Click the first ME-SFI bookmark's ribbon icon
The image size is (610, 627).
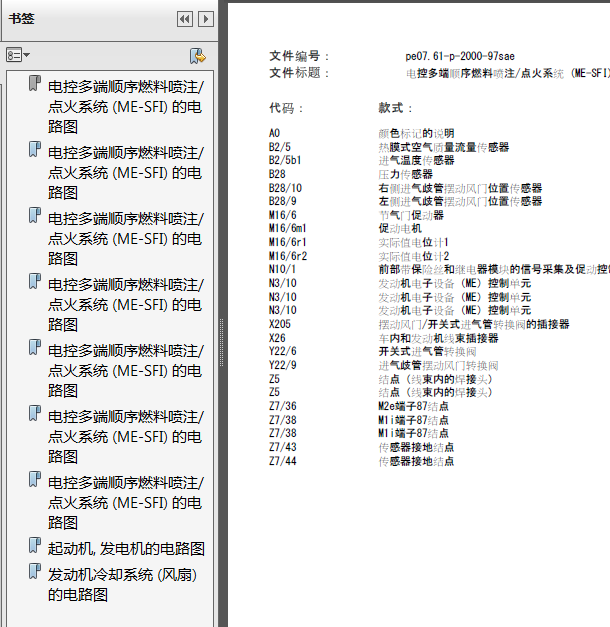(35, 84)
